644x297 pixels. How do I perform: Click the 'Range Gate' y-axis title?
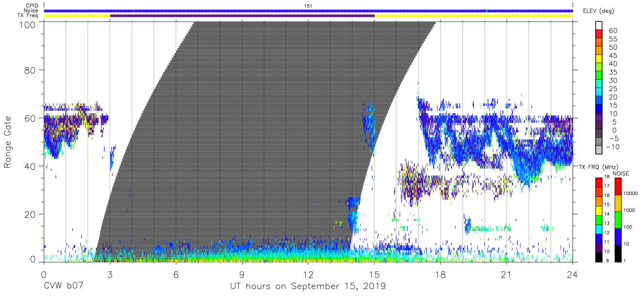tap(8, 142)
